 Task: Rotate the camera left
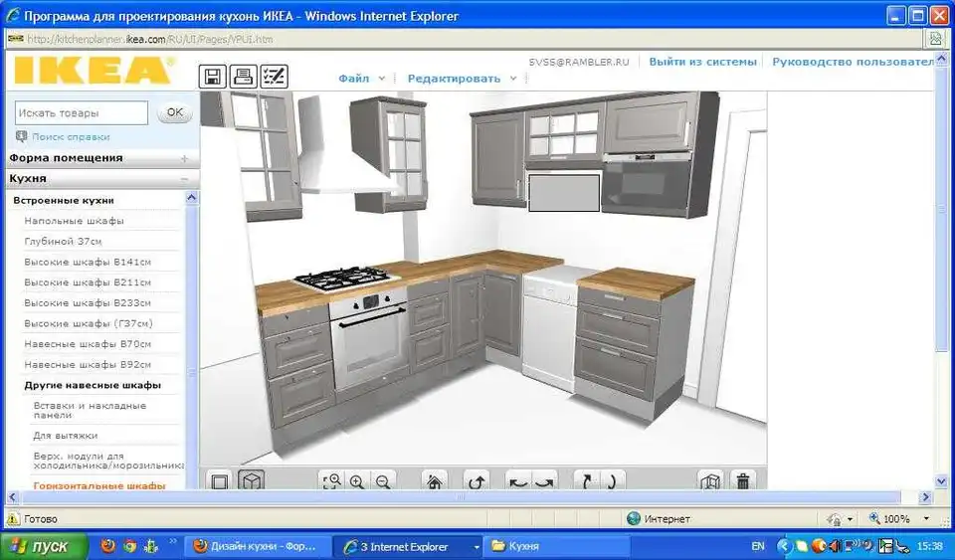click(x=518, y=481)
